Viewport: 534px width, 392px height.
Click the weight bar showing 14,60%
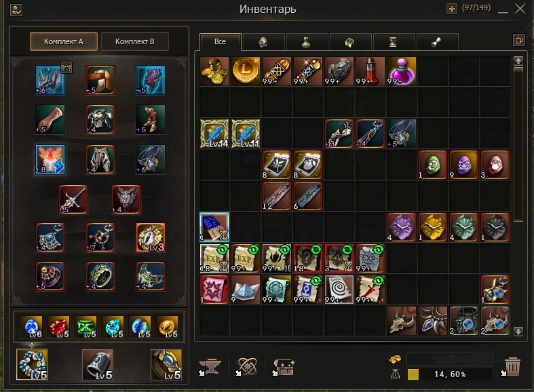coord(450,374)
